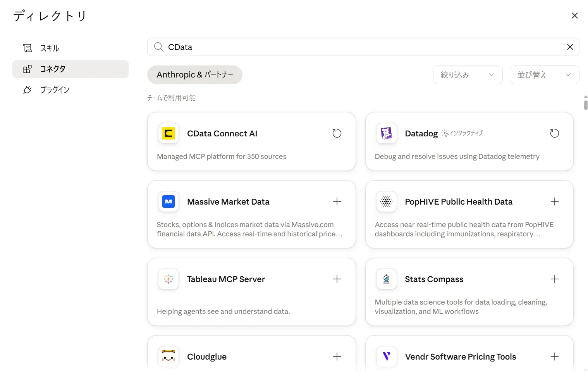Toggle the Anthropic & パートナー filter chip
The height and width of the screenshot is (384, 588).
[195, 75]
